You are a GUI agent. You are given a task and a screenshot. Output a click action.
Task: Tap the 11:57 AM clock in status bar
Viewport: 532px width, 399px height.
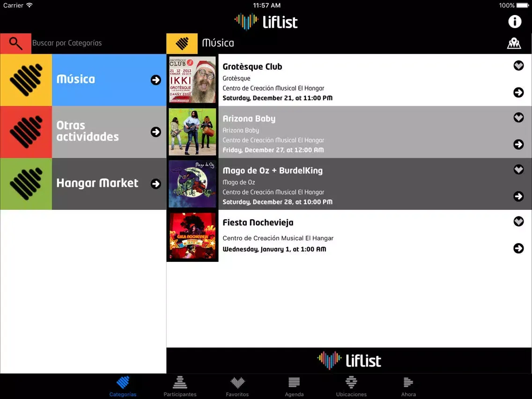(266, 6)
